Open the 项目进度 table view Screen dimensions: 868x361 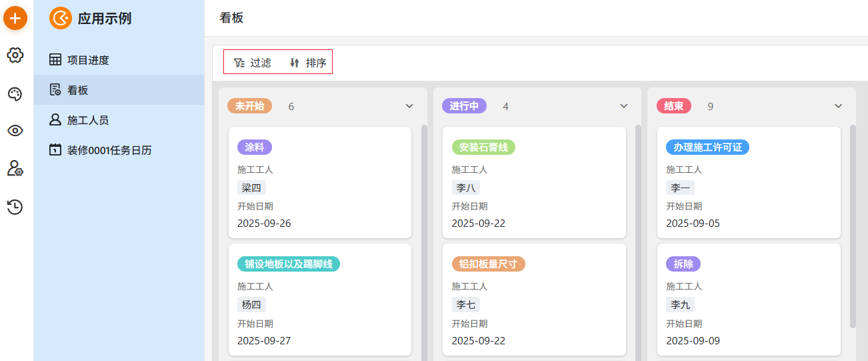[87, 60]
